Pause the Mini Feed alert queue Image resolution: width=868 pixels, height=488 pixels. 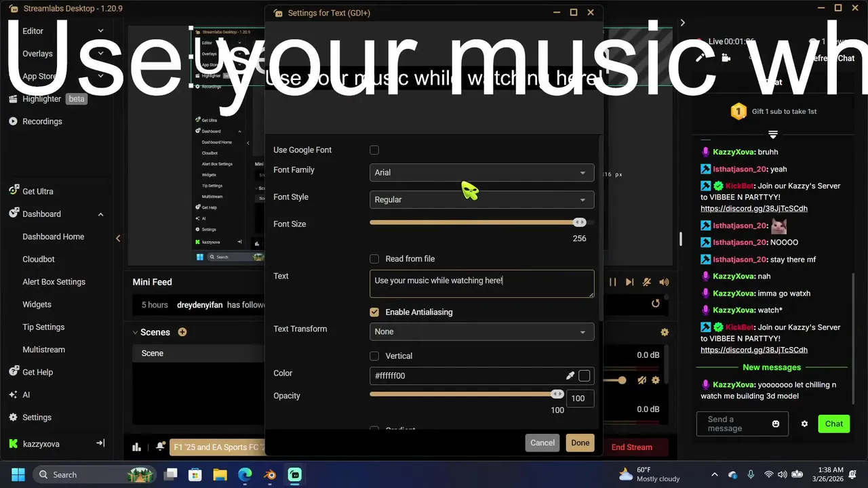[x=612, y=282]
